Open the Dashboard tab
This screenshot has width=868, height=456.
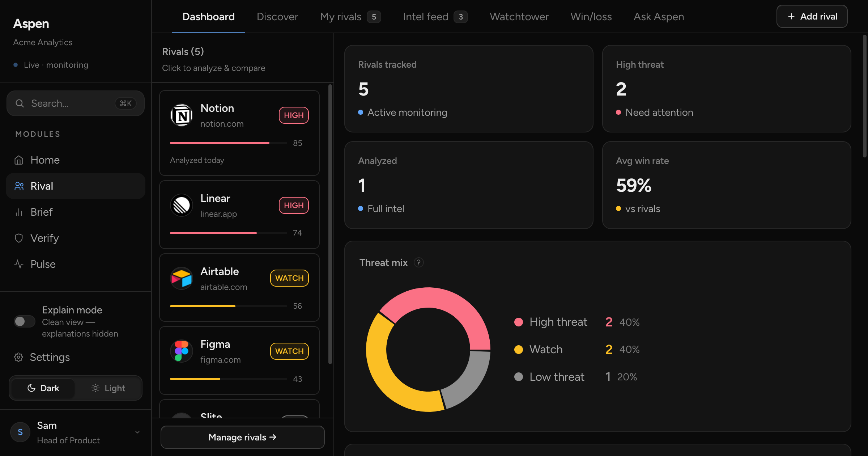(208, 17)
